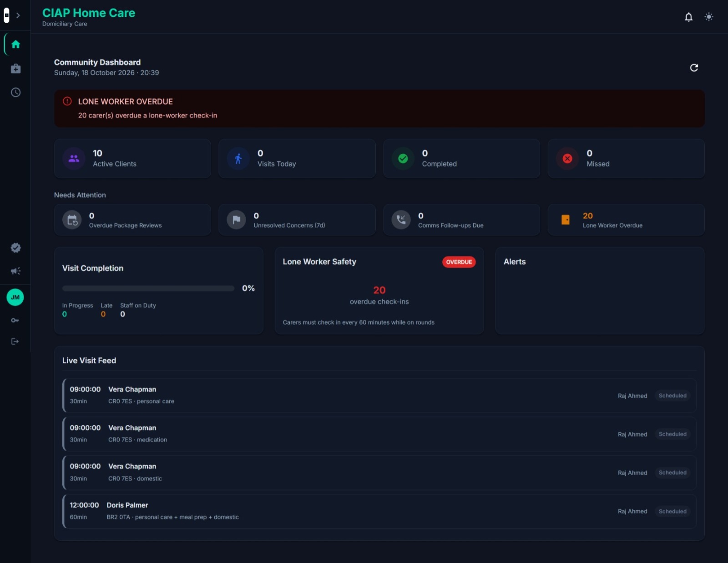The width and height of the screenshot is (728, 563).
Task: Click Scheduled badge on Doris Palmer visit
Action: pyautogui.click(x=672, y=512)
